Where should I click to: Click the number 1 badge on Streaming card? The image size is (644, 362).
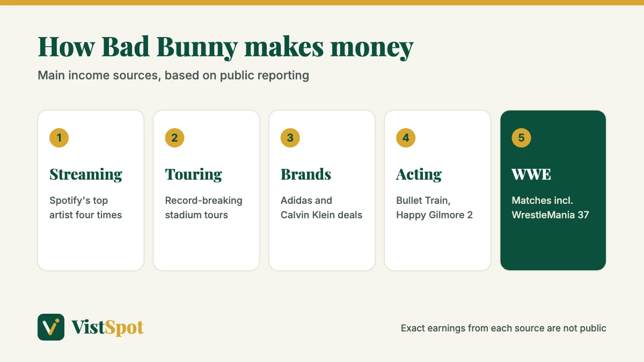[59, 138]
